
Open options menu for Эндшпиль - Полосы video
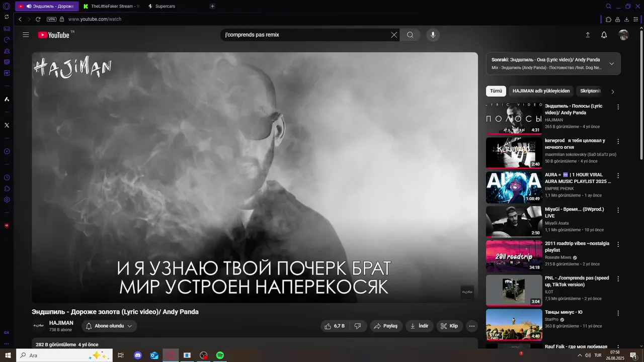pos(618,107)
